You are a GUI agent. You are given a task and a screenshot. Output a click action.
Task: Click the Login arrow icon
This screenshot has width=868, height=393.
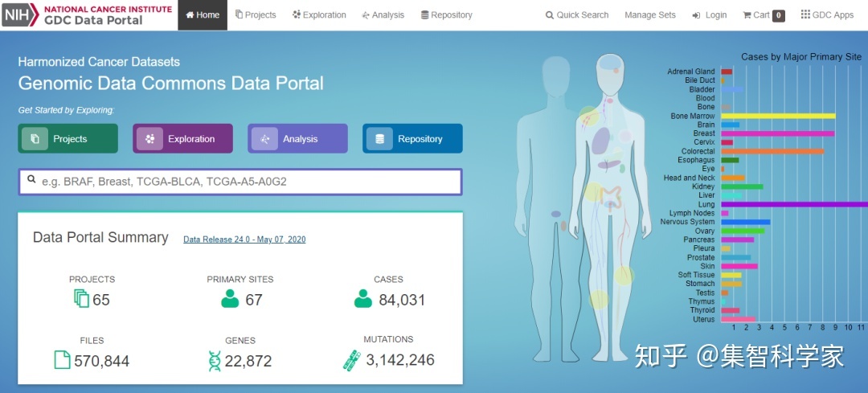coord(696,15)
